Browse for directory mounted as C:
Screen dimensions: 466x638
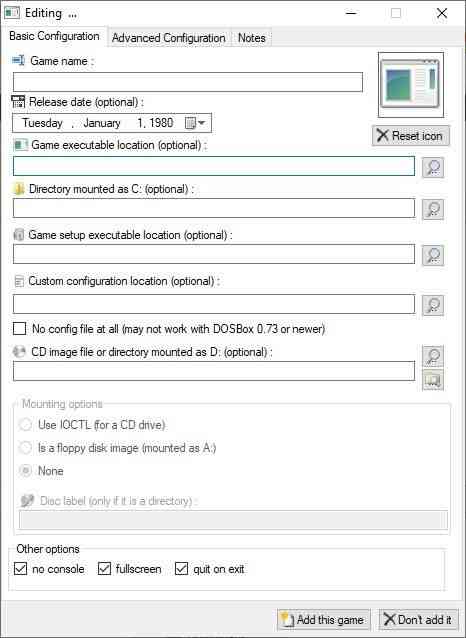(x=433, y=209)
